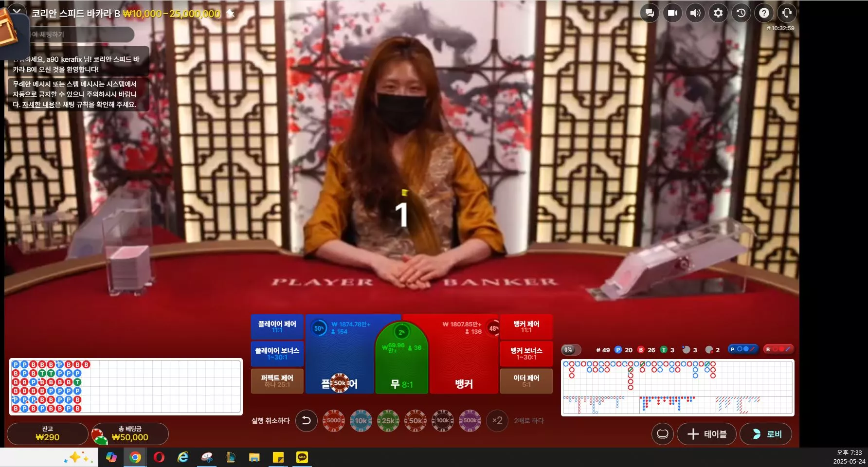Add table to favorites star icon

[231, 13]
